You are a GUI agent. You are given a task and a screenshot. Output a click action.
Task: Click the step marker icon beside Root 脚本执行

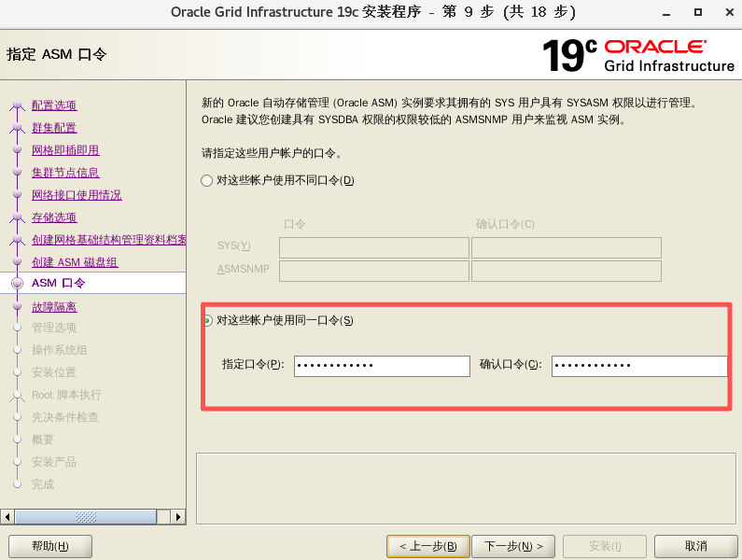(x=18, y=395)
